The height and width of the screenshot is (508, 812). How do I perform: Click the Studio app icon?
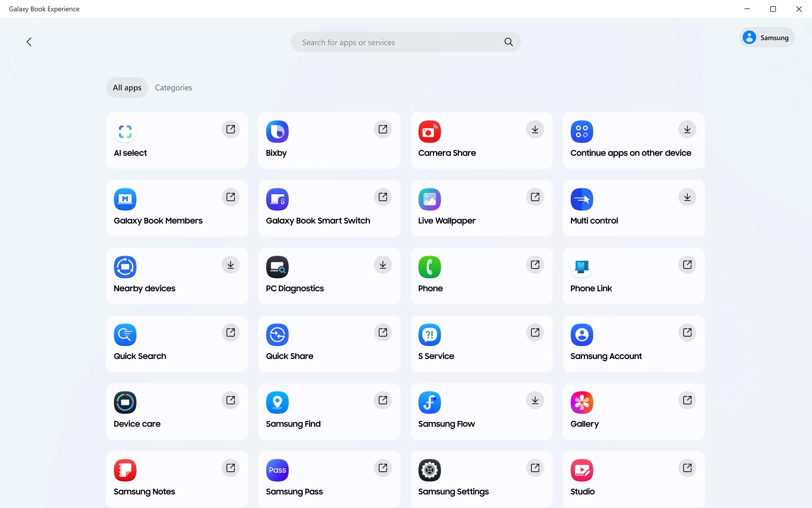tap(582, 470)
